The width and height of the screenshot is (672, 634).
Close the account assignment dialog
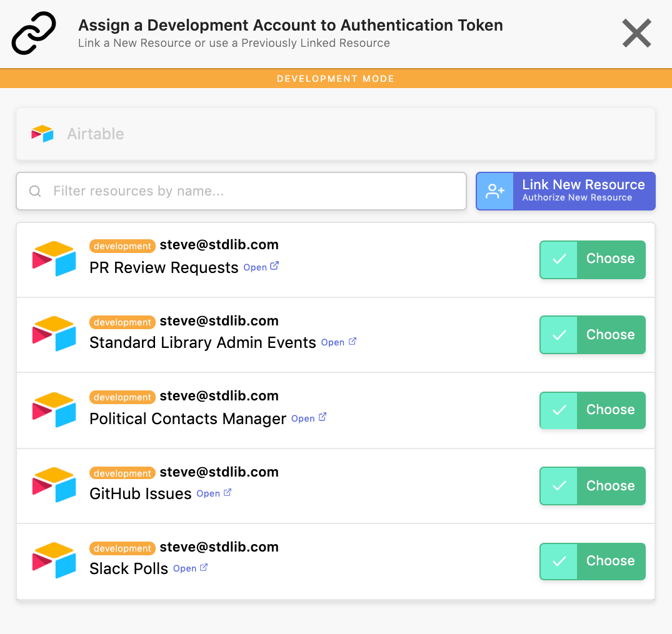point(636,33)
